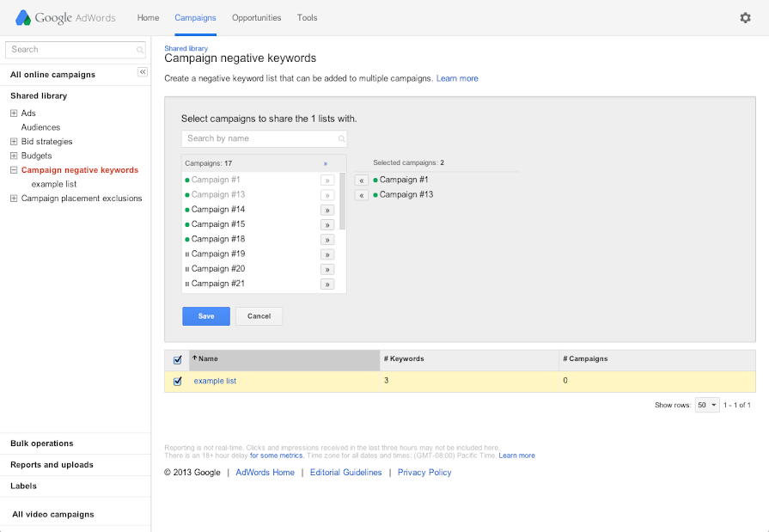Uncheck the example list row checkbox
769x532 pixels.
tap(178, 381)
